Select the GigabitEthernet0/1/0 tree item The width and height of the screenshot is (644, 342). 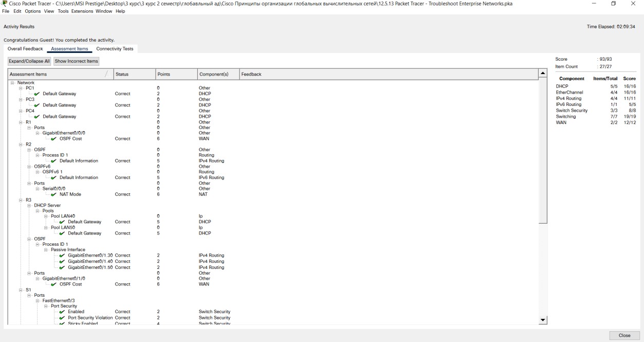click(63, 278)
